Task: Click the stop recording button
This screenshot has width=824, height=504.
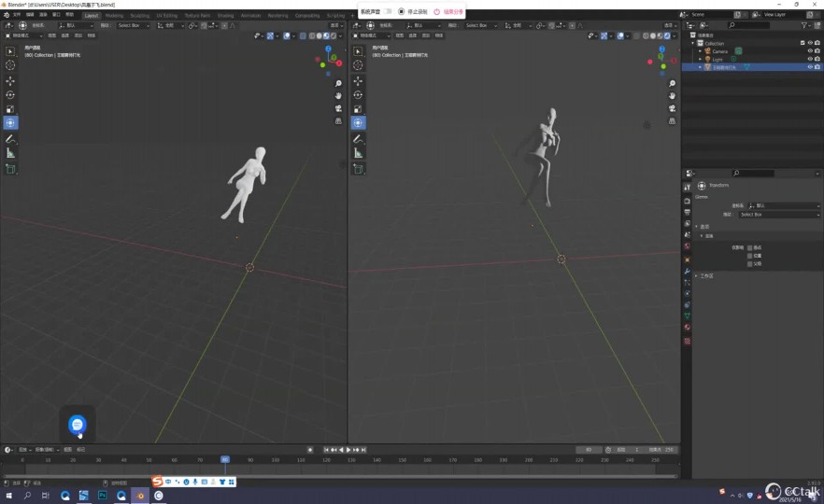Action: click(x=413, y=11)
